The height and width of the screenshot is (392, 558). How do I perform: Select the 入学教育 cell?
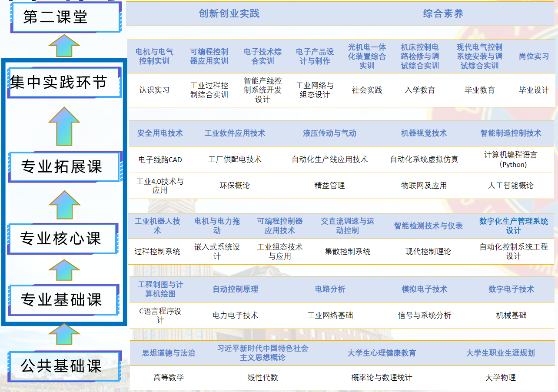coord(420,90)
